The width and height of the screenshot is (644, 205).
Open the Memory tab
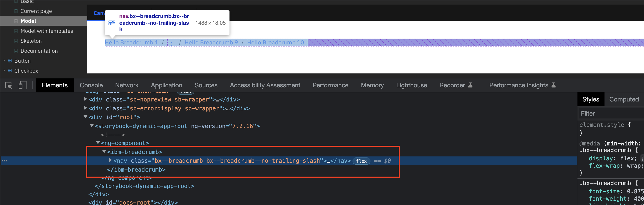tap(372, 85)
